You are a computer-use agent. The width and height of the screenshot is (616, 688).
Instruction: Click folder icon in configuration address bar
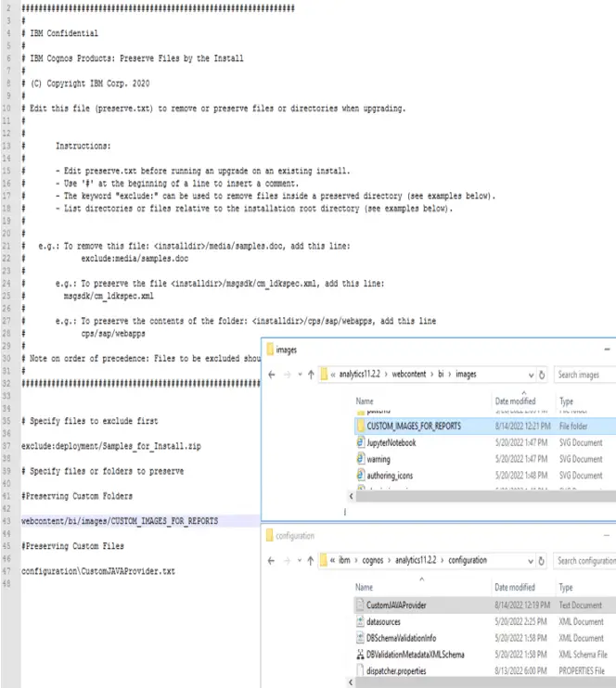pos(324,560)
